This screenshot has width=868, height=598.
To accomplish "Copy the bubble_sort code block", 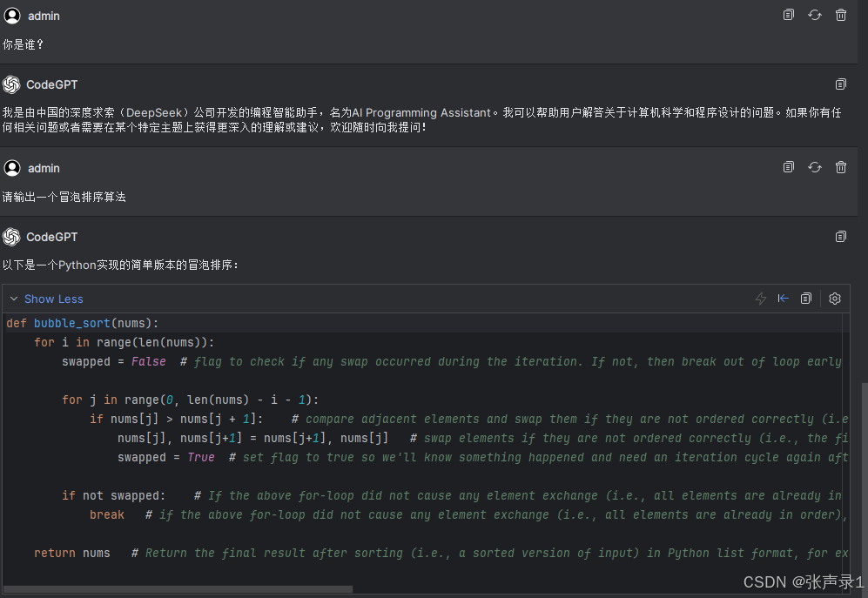I will click(x=806, y=299).
